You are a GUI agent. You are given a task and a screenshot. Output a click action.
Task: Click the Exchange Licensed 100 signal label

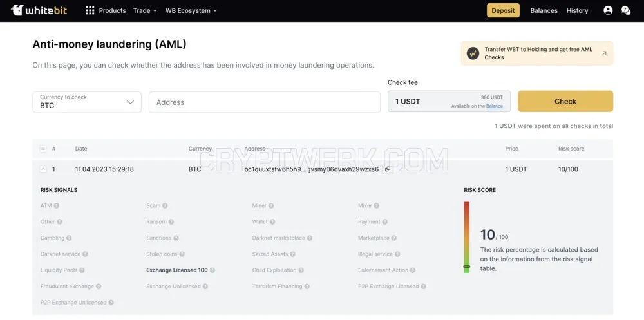177,270
